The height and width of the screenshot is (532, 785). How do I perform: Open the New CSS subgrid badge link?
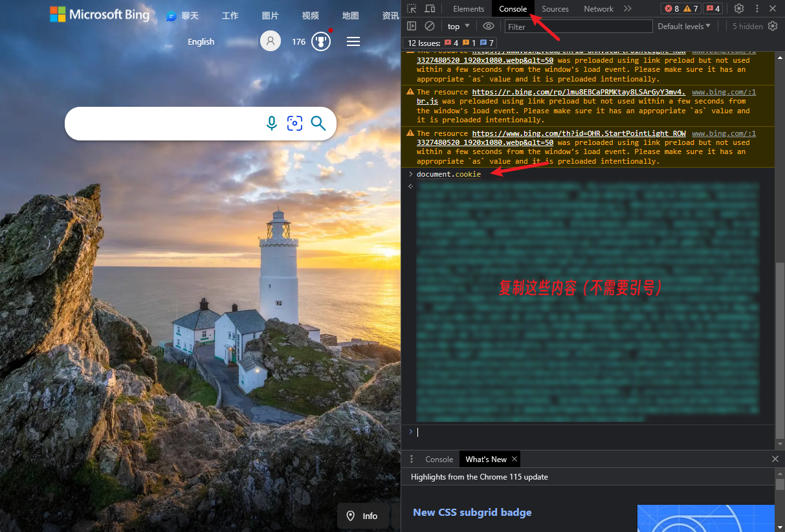[472, 513]
